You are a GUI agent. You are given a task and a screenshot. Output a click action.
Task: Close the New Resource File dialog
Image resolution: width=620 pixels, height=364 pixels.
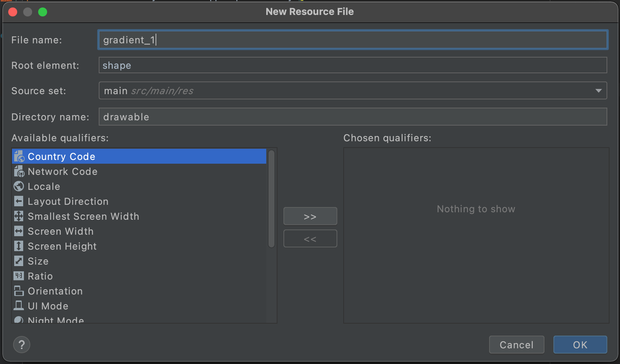click(x=13, y=12)
